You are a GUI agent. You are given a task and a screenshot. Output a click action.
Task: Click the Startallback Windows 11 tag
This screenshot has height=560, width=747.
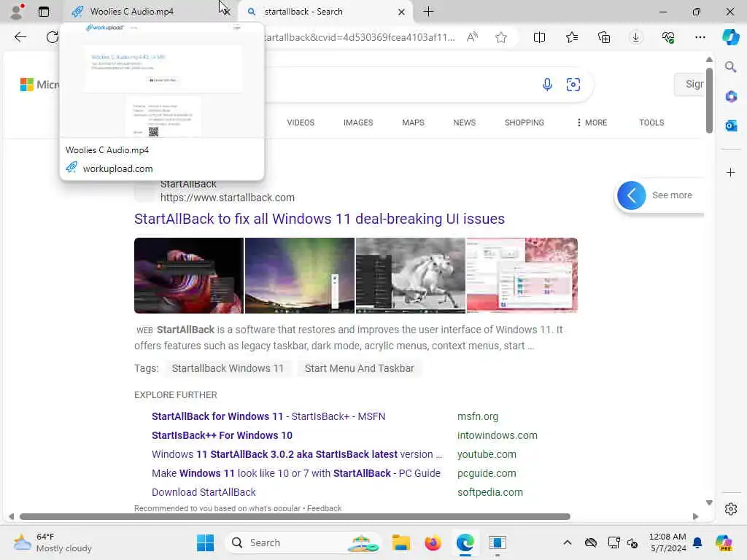[228, 368]
